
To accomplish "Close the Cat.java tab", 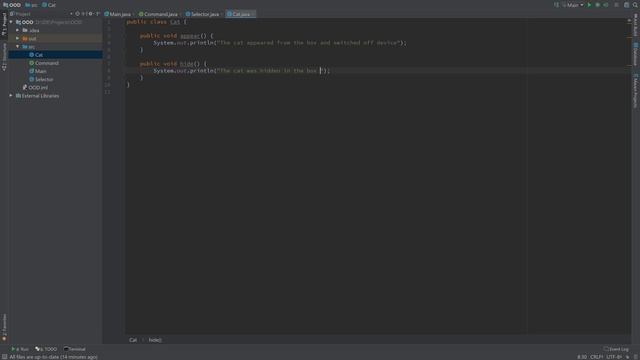I will [253, 14].
